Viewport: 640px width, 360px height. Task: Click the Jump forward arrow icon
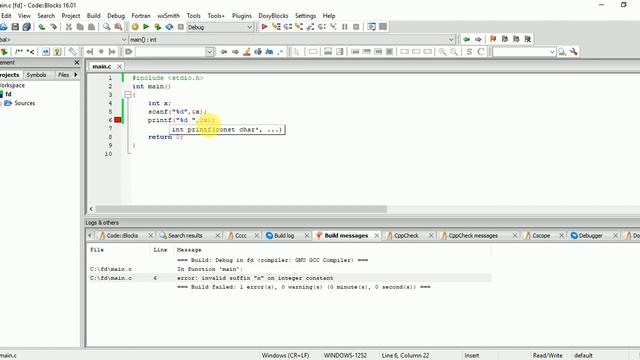(x=478, y=39)
